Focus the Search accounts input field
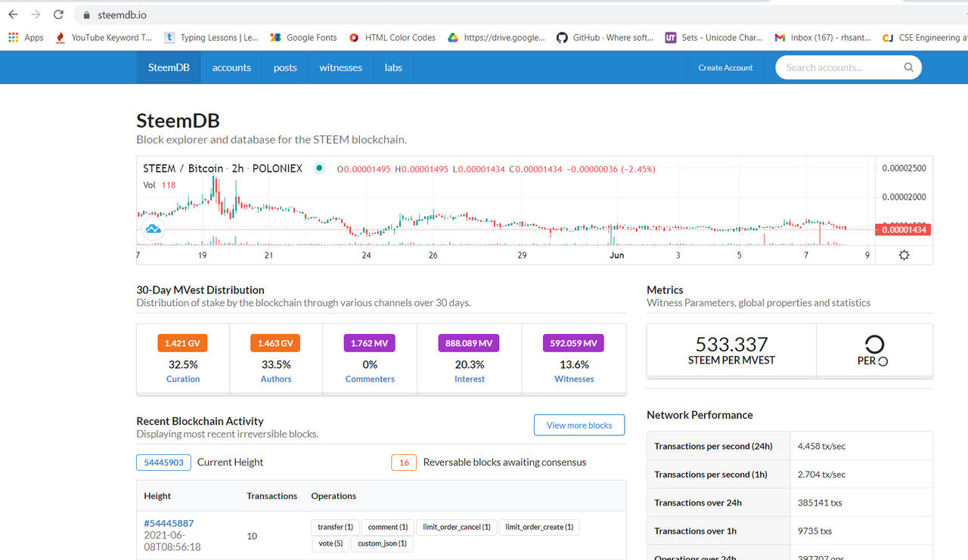 [x=848, y=67]
